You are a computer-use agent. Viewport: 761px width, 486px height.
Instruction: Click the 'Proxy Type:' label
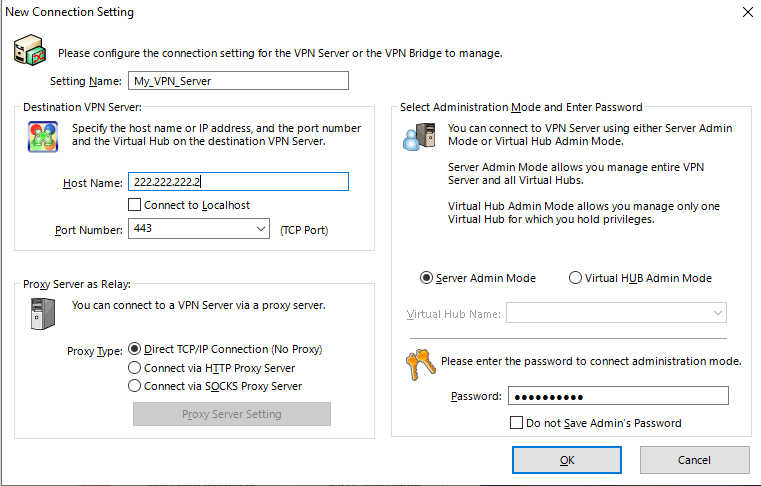(x=95, y=351)
